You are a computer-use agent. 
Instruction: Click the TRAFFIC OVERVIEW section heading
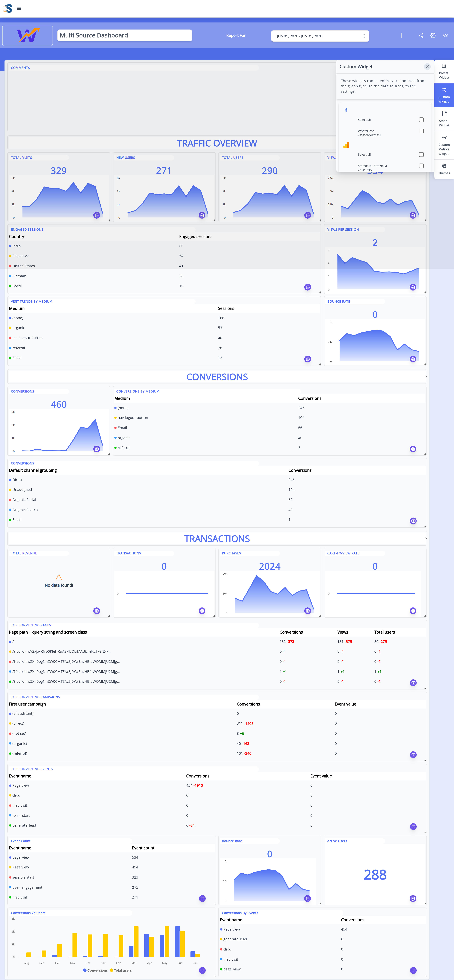coord(217,143)
